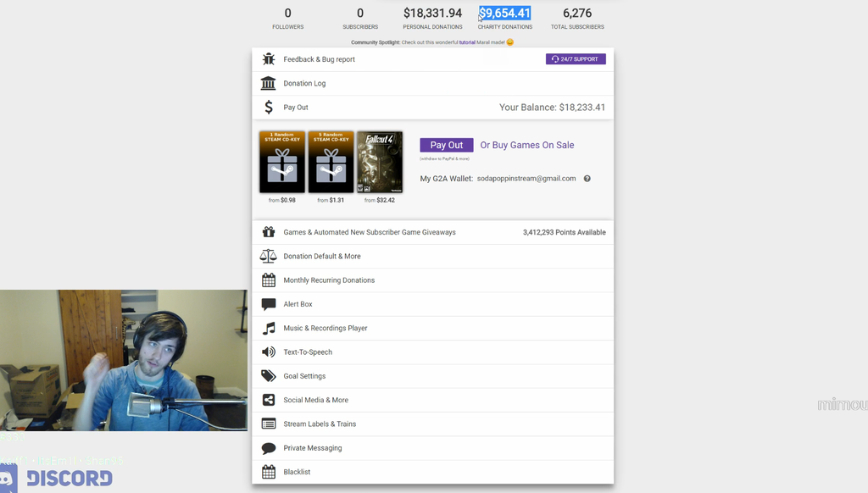
Task: Click the highlighted $9,654.41 charity donations amount
Action: pyautogui.click(x=505, y=13)
